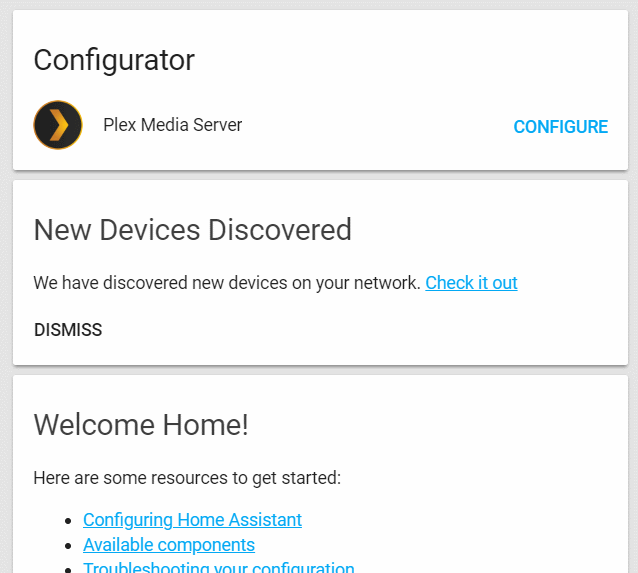The image size is (638, 573).
Task: Click the bullet beside Configuring Home Assistant
Action: click(68, 521)
